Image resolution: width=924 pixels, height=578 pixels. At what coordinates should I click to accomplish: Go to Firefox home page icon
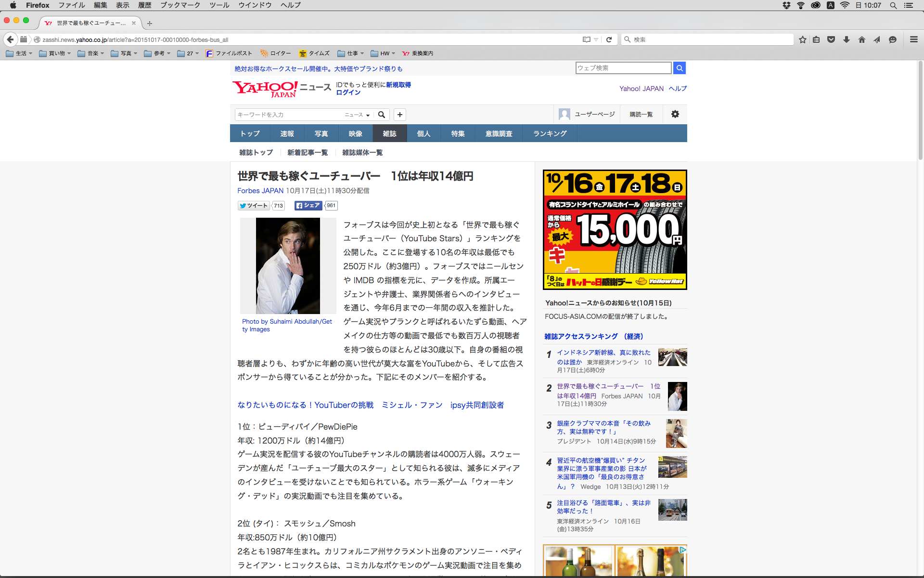861,39
